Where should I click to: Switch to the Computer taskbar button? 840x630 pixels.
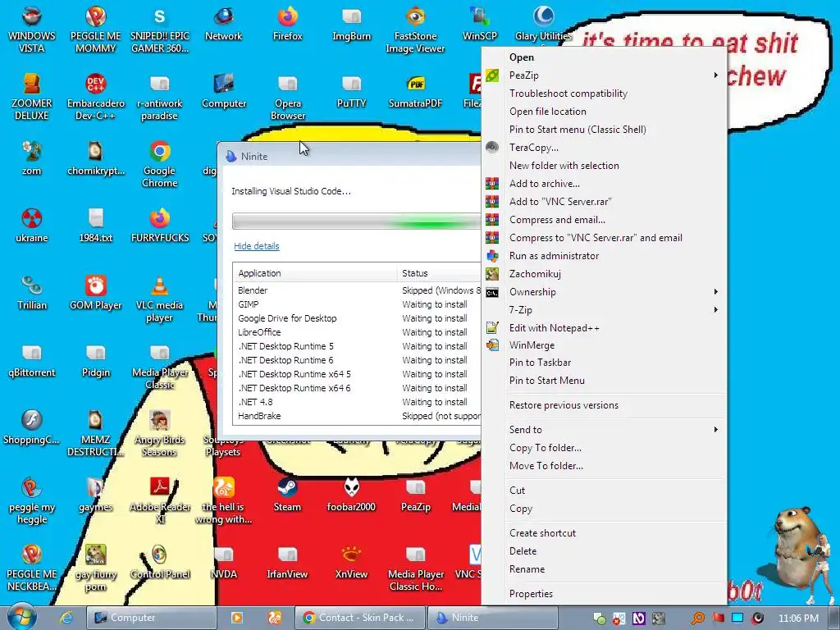click(151, 618)
